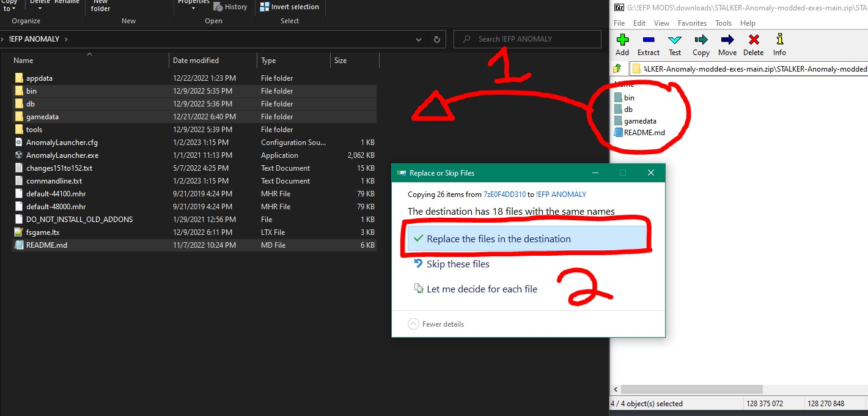
Task: Open the Favorites menu in 7-Zip
Action: (x=692, y=23)
